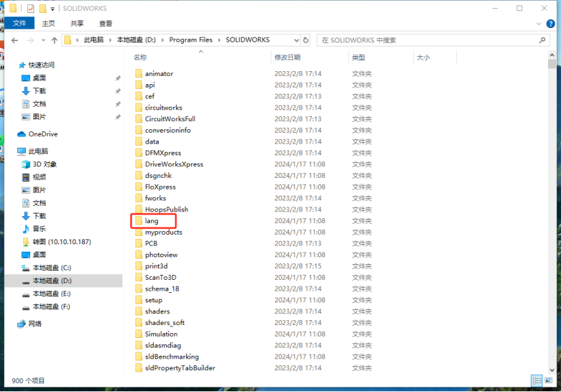
Task: Expand the ribbon with the chevron
Action: tap(539, 24)
